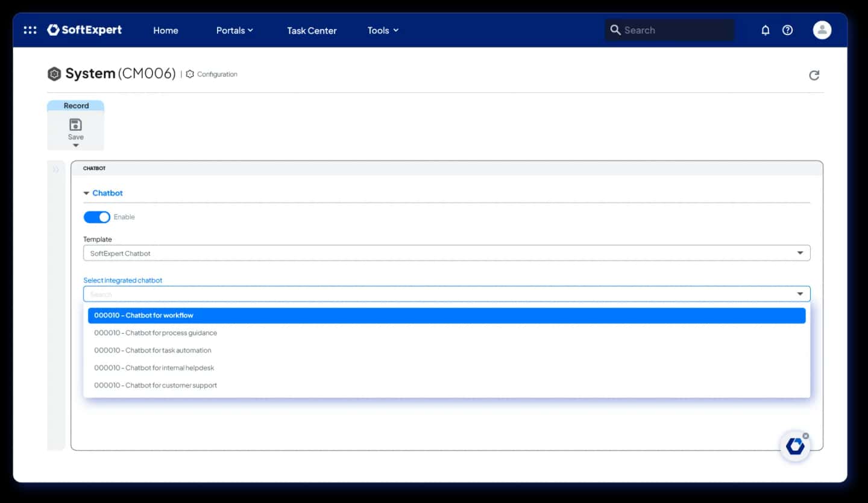
Task: Open the Save options arrow
Action: 75,145
